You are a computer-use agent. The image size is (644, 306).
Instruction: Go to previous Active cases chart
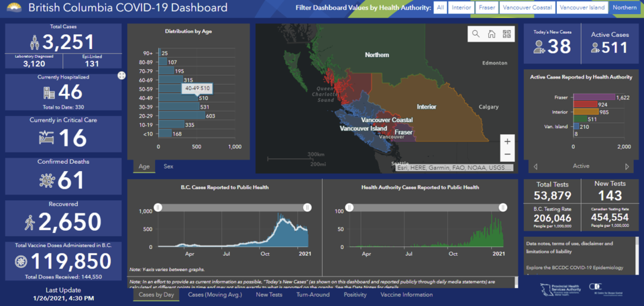(x=535, y=166)
